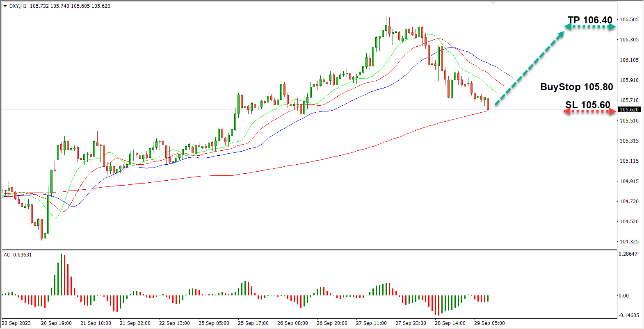Click the highlighted current price tag 105.620

629,110
